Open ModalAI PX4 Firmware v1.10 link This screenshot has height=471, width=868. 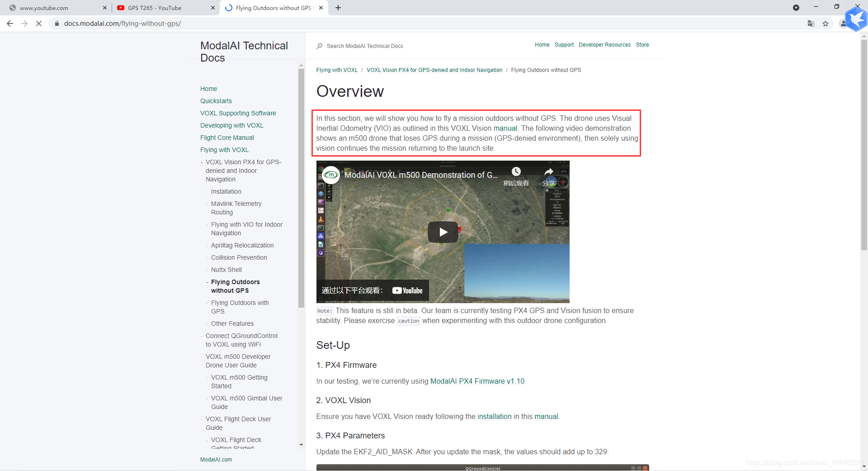477,381
